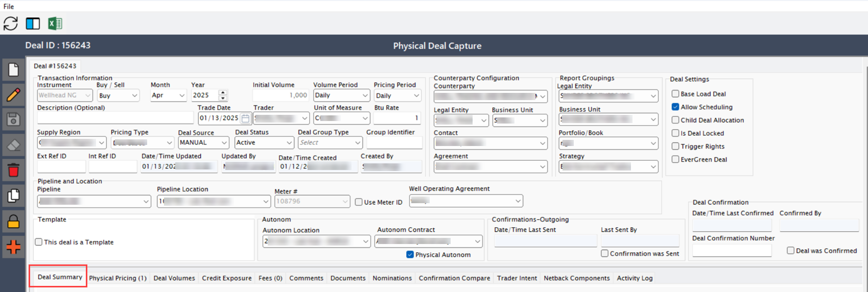Copy the deal using the duplicate pages icon
The width and height of the screenshot is (868, 292).
[13, 196]
